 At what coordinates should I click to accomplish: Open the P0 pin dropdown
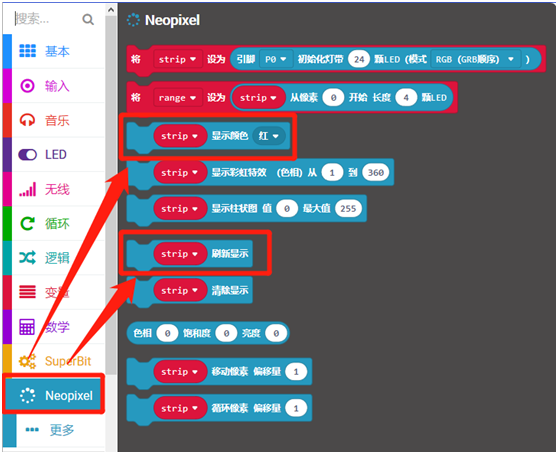(x=276, y=59)
